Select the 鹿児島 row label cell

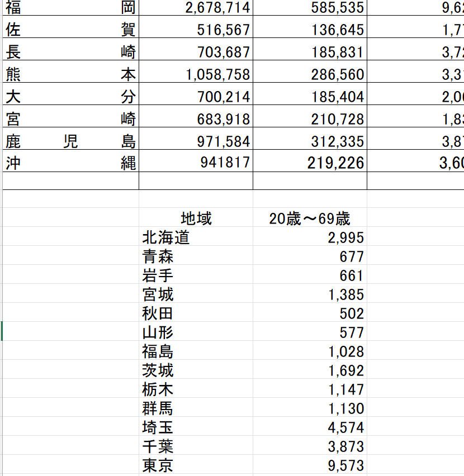tap(70, 141)
